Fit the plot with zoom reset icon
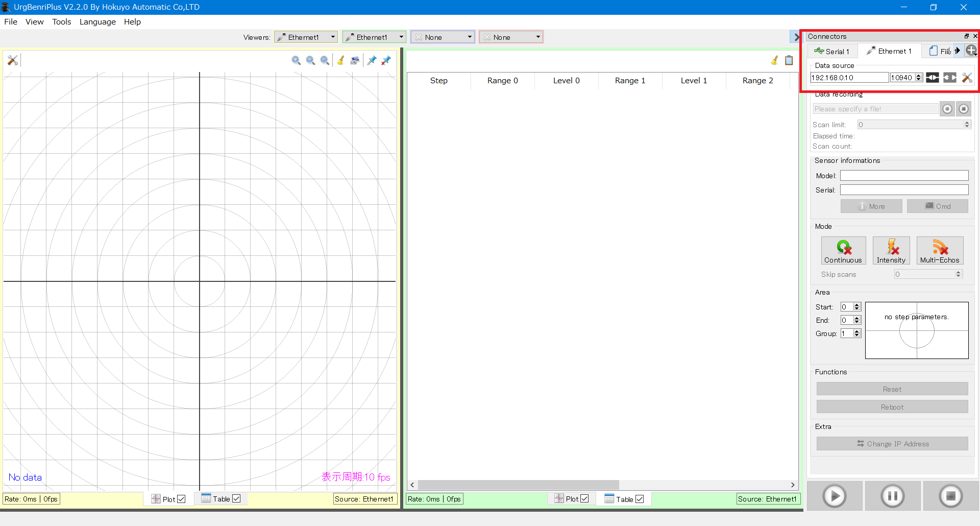This screenshot has height=526, width=980. tap(325, 60)
